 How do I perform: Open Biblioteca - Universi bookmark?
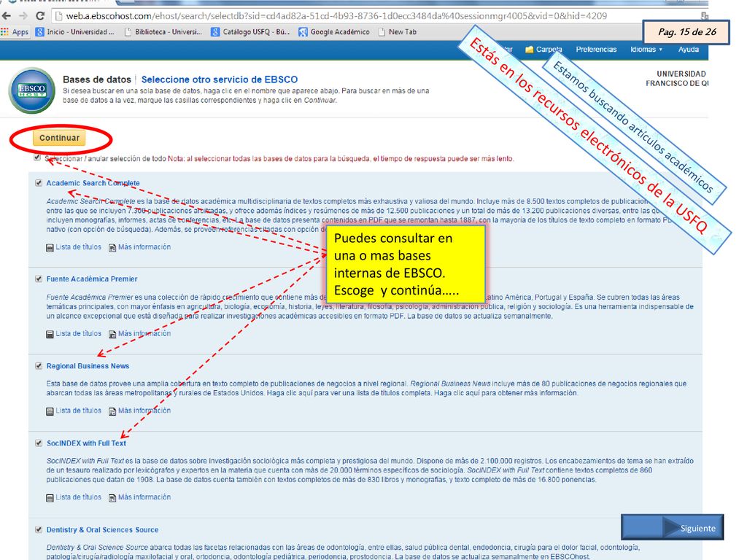(x=163, y=32)
